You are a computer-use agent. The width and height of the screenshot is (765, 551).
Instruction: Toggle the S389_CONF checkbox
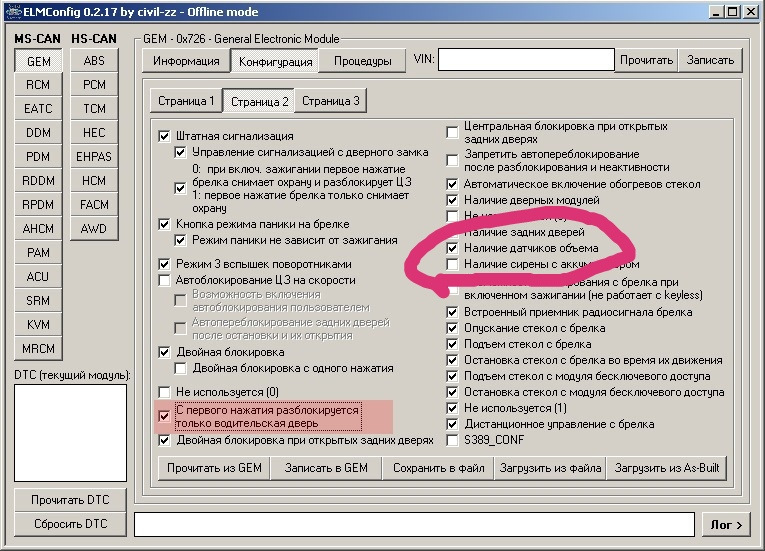453,440
